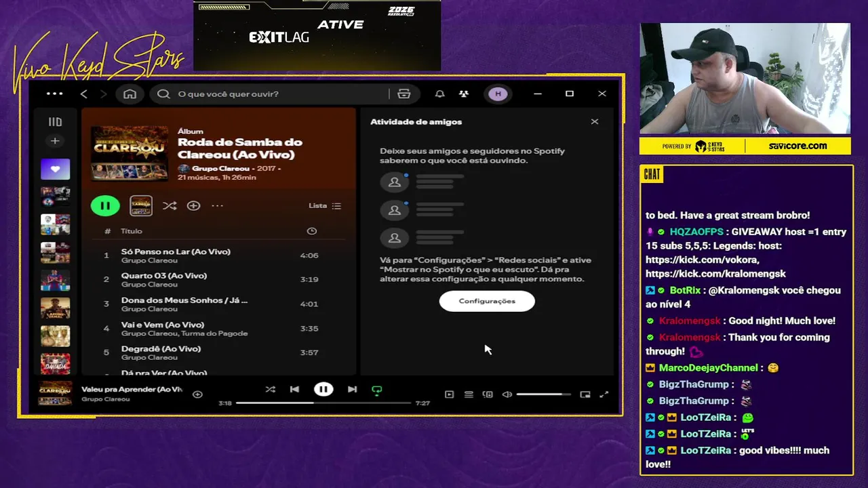The height and width of the screenshot is (488, 868).
Task: Maximize the Spotify window
Action: pos(570,94)
